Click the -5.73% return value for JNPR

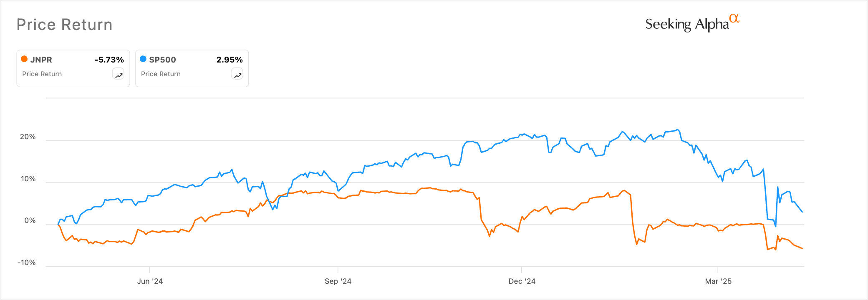[110, 60]
